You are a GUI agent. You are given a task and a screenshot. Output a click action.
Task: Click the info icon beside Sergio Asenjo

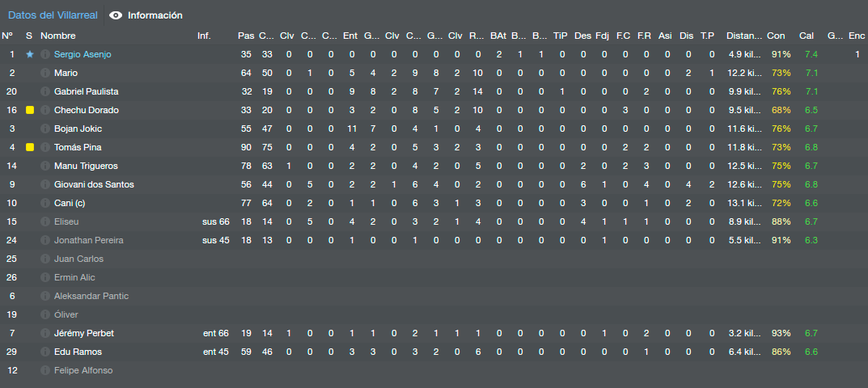pos(44,54)
